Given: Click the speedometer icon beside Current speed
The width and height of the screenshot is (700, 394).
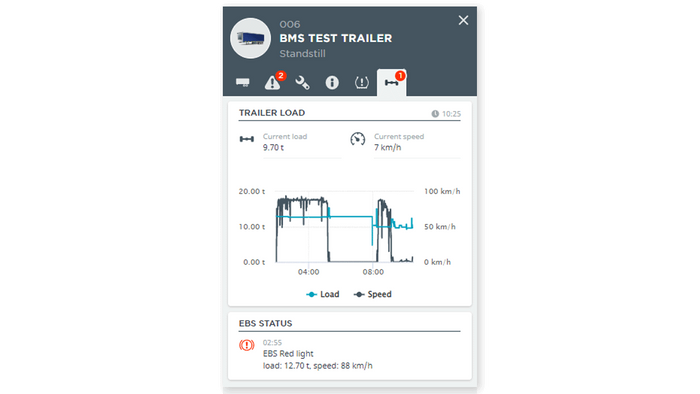Looking at the screenshot, I should (358, 139).
